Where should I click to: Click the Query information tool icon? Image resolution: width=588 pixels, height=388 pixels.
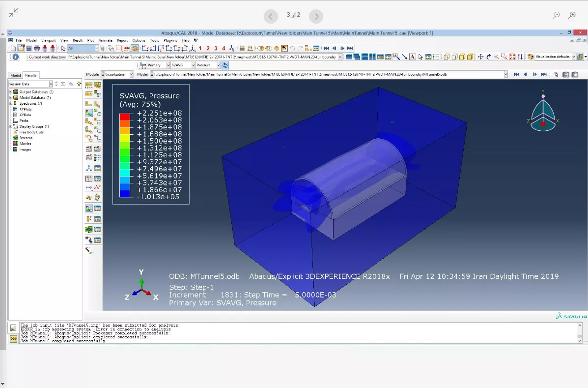click(x=15, y=57)
